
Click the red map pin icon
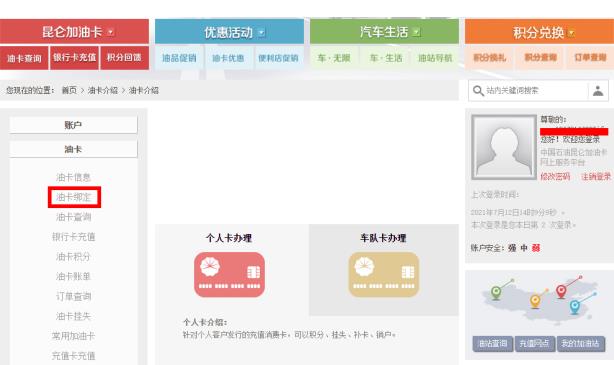[x=561, y=291]
